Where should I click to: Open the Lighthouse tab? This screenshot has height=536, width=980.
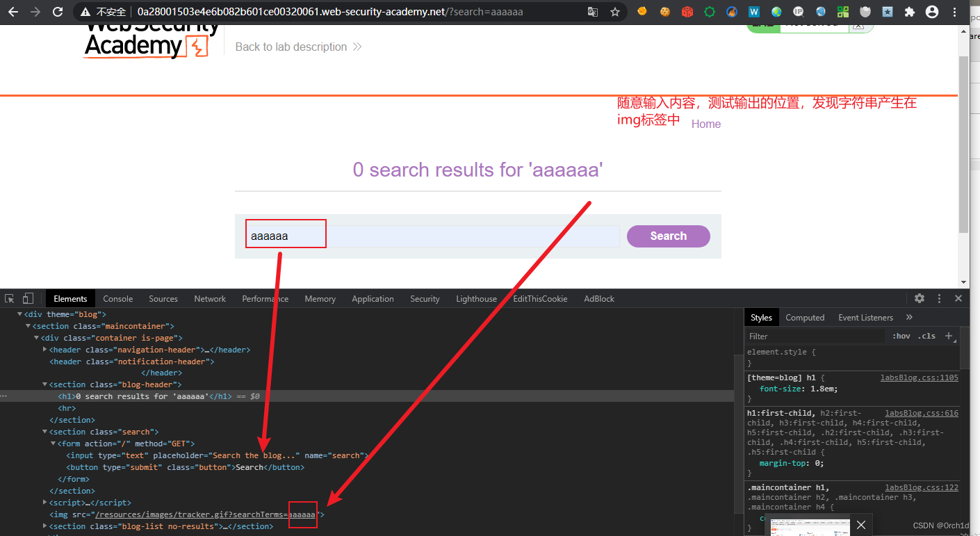click(x=476, y=299)
